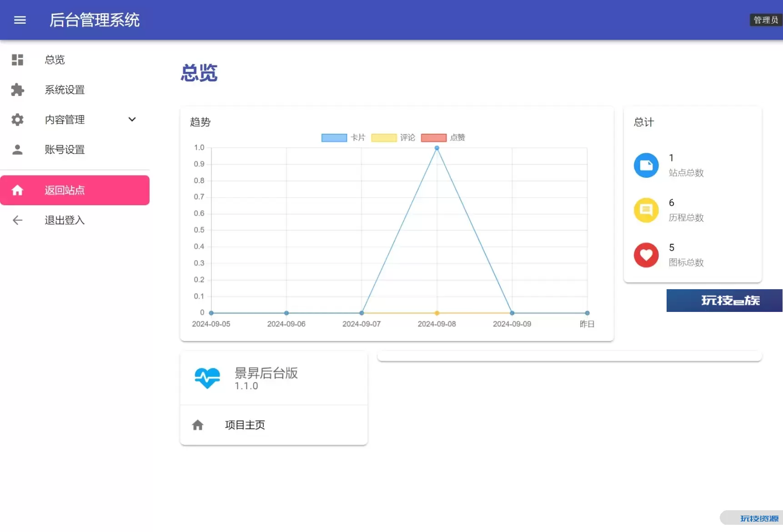Click the 返回站点 button
The height and width of the screenshot is (532, 783).
click(75, 190)
